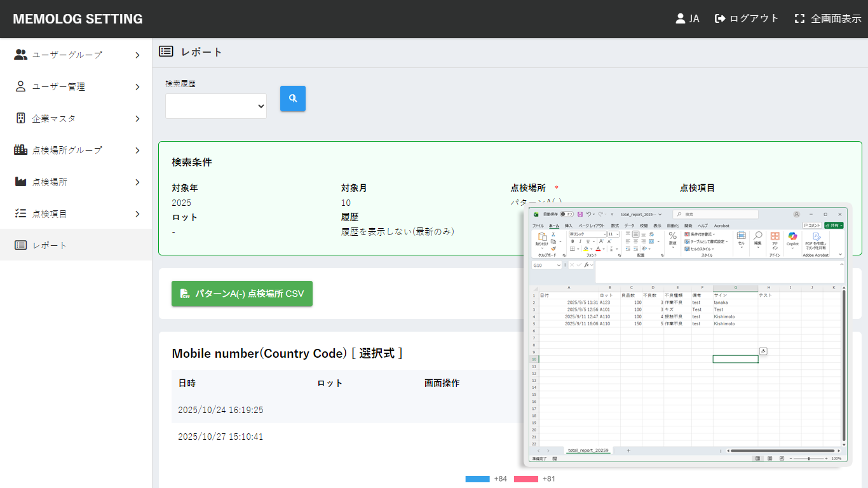Select the total_report_20259 sheet tab

pos(588,451)
